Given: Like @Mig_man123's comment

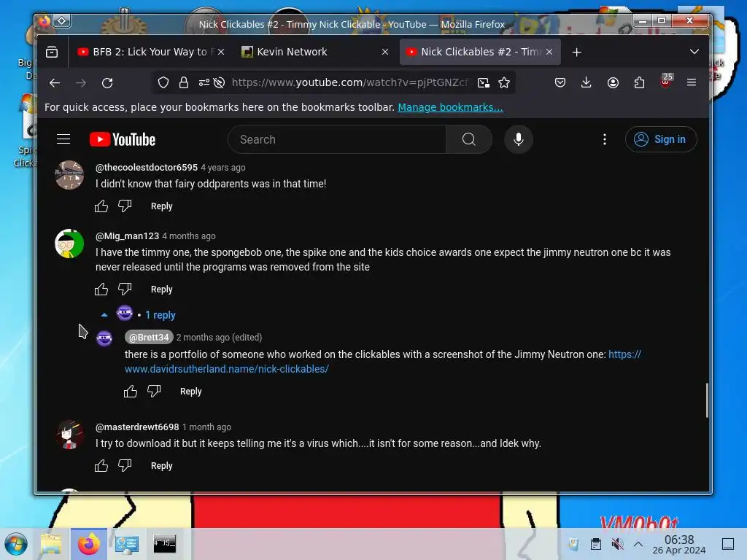Looking at the screenshot, I should click(x=101, y=289).
